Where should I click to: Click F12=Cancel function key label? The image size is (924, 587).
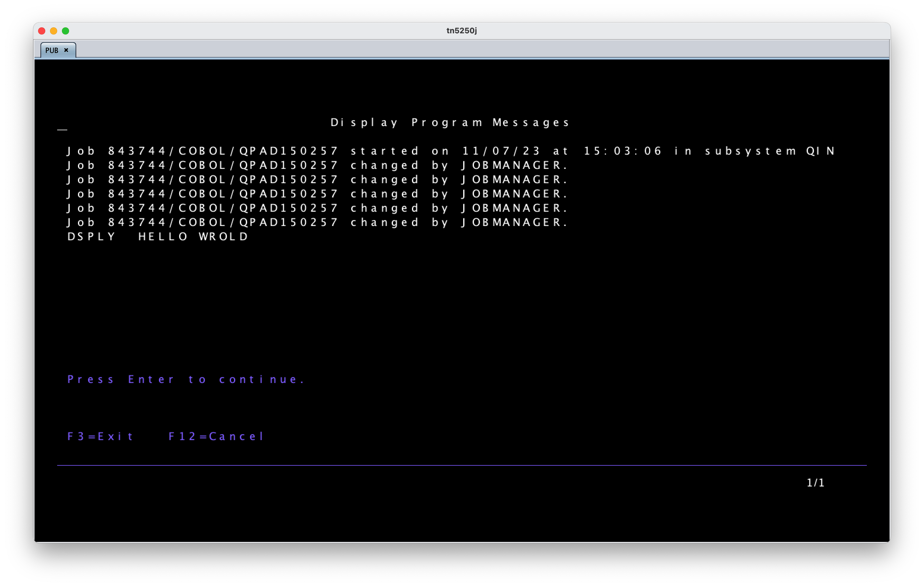click(216, 436)
